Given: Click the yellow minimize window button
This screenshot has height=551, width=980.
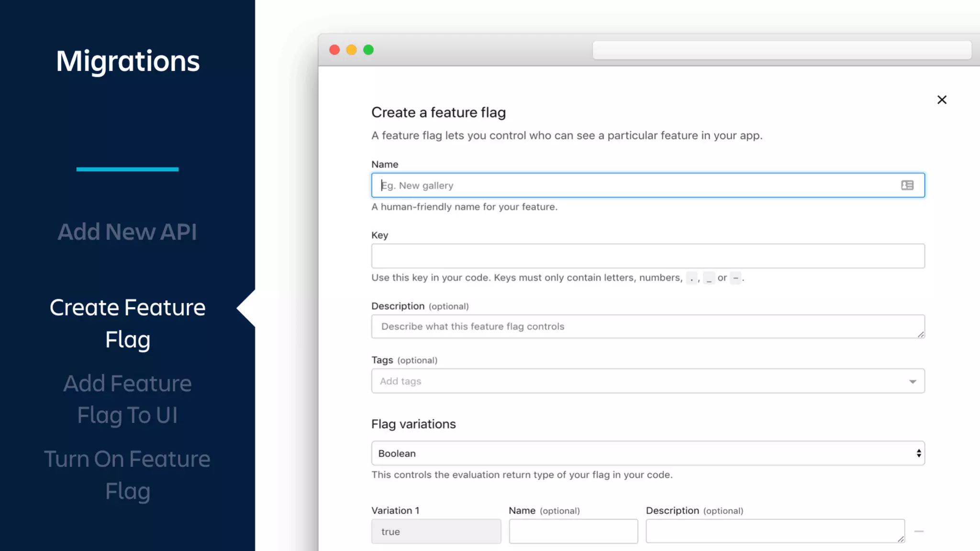Looking at the screenshot, I should click(x=351, y=50).
